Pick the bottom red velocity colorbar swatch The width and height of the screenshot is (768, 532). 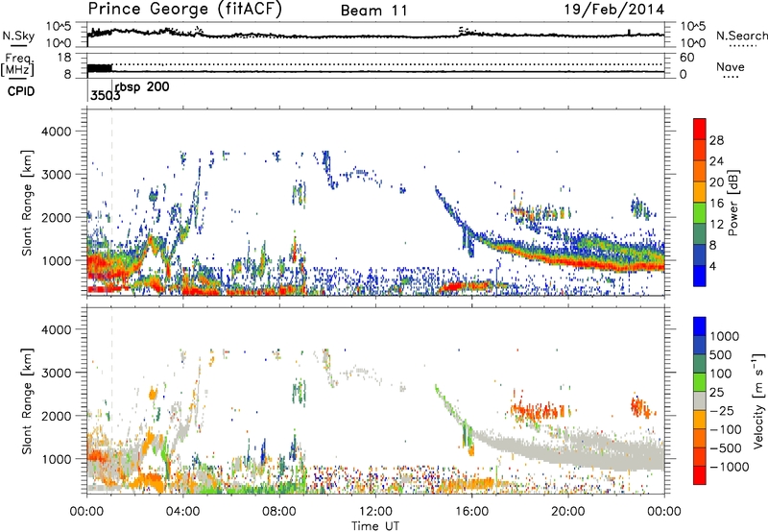tap(700, 475)
